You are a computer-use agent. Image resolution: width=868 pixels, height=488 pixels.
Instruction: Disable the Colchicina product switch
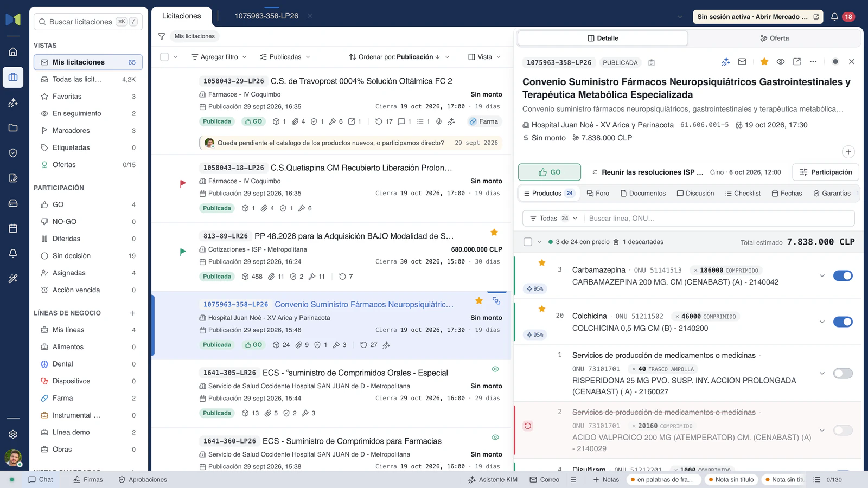[x=843, y=322]
